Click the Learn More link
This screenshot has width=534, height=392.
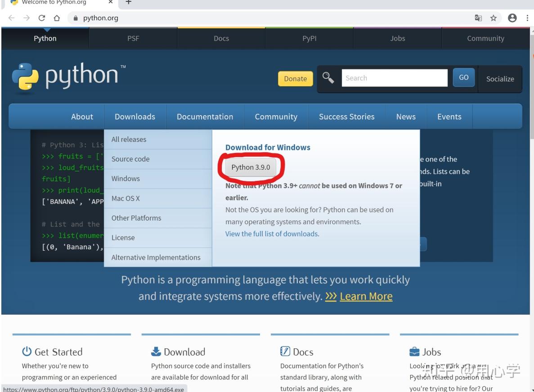(365, 296)
